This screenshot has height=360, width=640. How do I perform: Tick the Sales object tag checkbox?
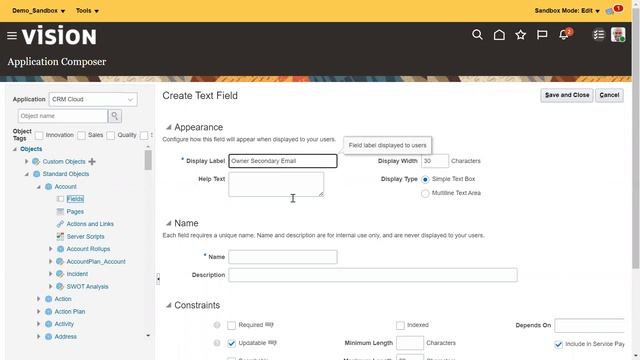click(81, 135)
